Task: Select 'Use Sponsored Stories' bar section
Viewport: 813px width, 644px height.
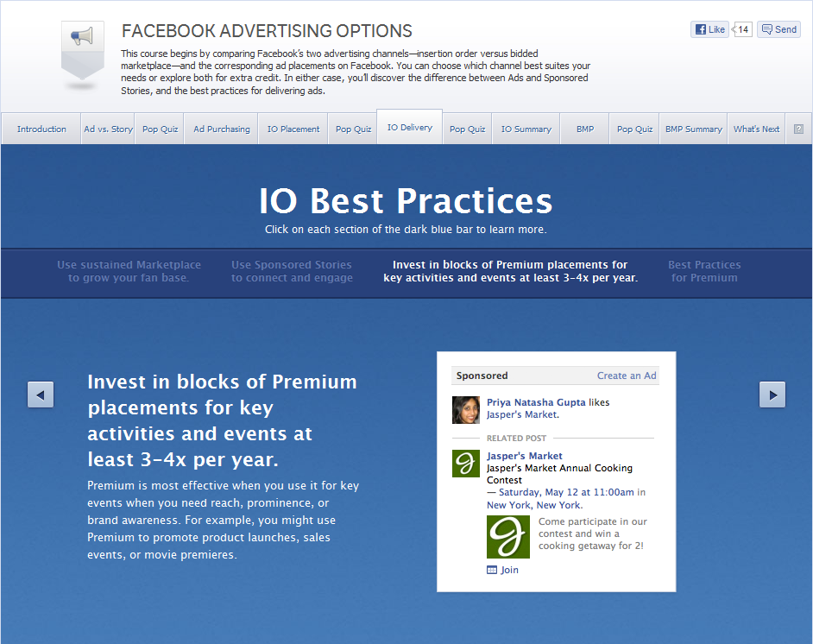Action: [292, 271]
